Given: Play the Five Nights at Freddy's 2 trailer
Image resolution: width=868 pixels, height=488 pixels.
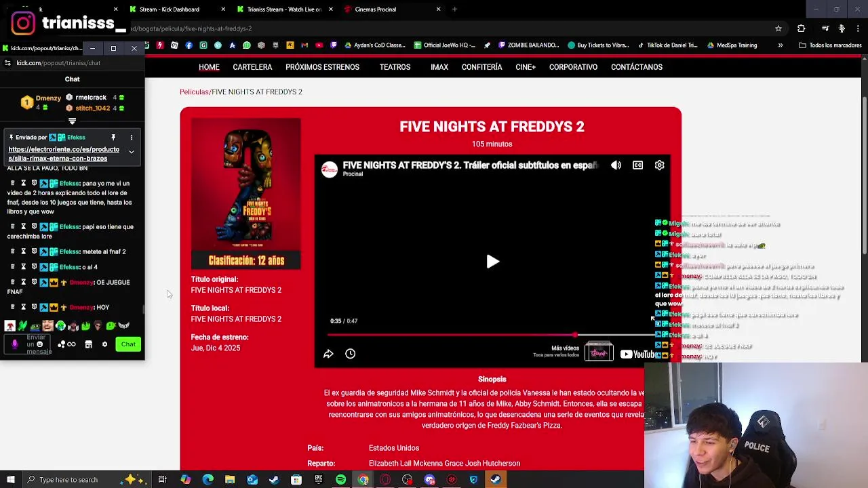Looking at the screenshot, I should click(492, 262).
